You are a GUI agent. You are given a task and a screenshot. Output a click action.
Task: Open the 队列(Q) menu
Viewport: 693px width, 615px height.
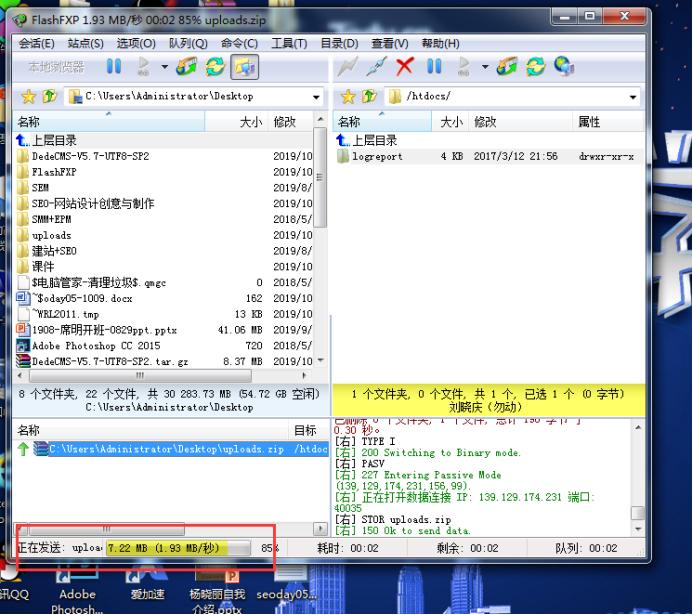click(x=188, y=43)
